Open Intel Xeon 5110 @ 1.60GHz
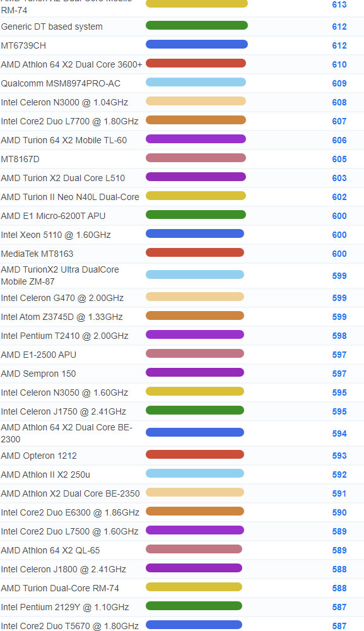 point(56,235)
